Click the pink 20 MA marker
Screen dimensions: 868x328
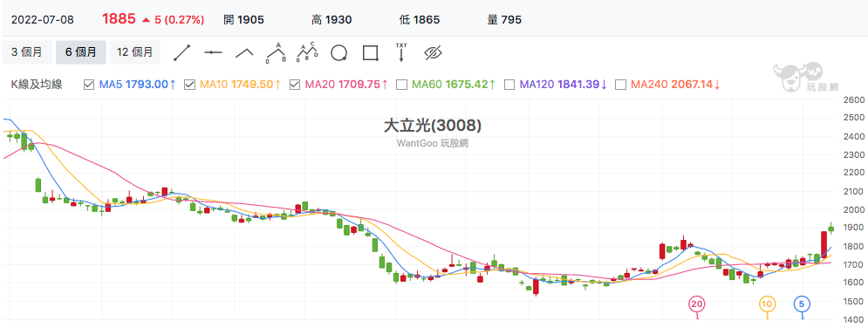(697, 304)
